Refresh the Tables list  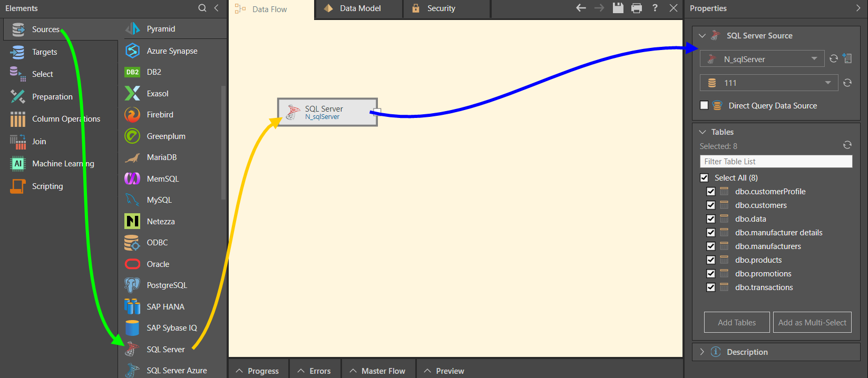pos(847,145)
